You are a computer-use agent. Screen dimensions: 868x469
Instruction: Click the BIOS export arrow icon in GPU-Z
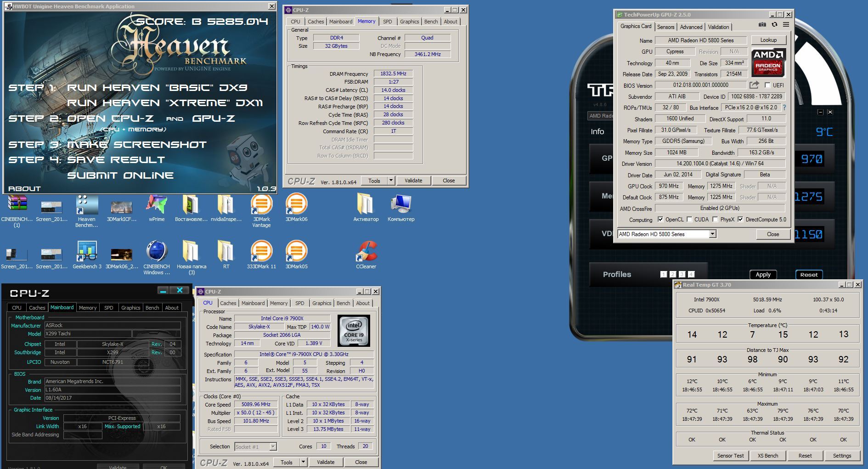pos(754,85)
